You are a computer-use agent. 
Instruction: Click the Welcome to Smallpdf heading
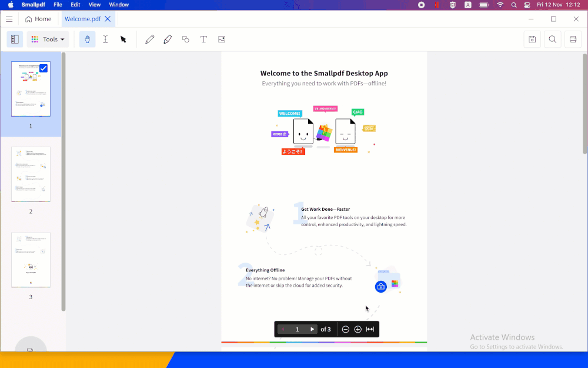click(324, 73)
